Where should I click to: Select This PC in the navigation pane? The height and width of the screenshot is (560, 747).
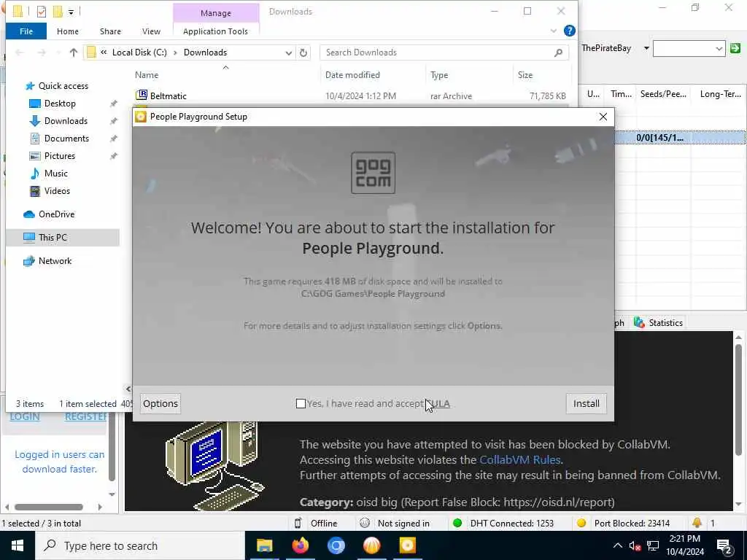[53, 238]
